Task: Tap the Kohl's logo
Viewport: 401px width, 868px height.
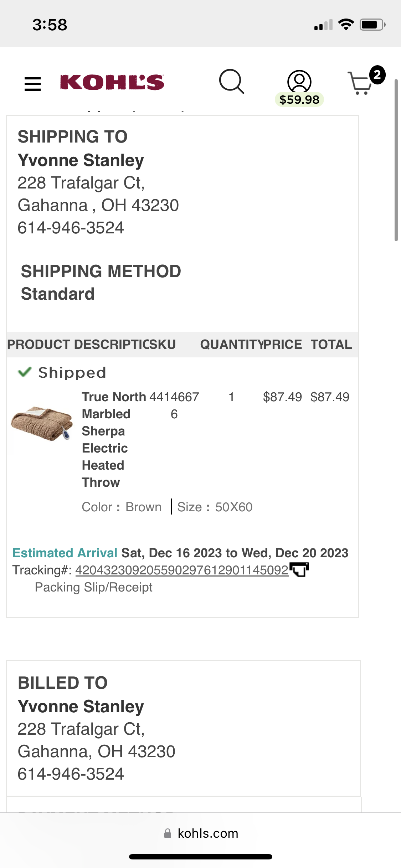Action: (x=112, y=82)
